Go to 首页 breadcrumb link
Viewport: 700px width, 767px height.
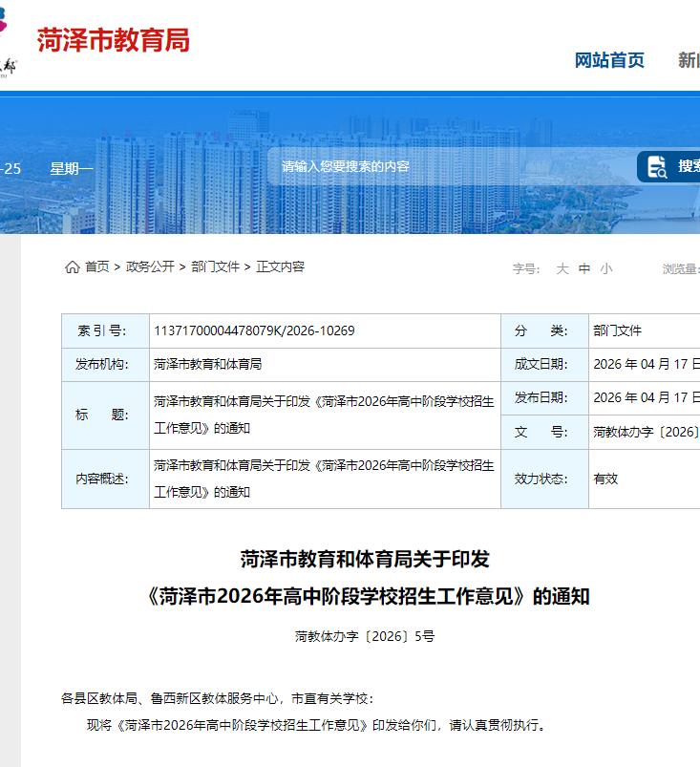(x=96, y=266)
